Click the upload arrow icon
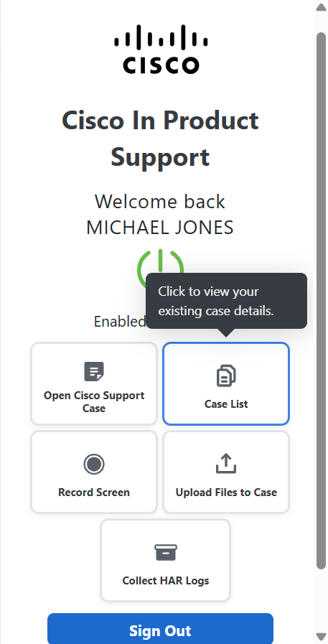328x644 pixels. [226, 463]
